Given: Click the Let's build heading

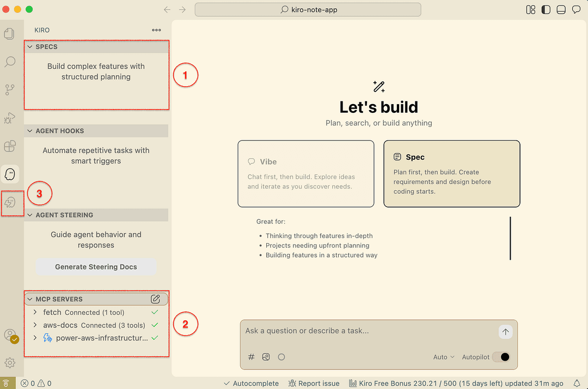Looking at the screenshot, I should (379, 107).
